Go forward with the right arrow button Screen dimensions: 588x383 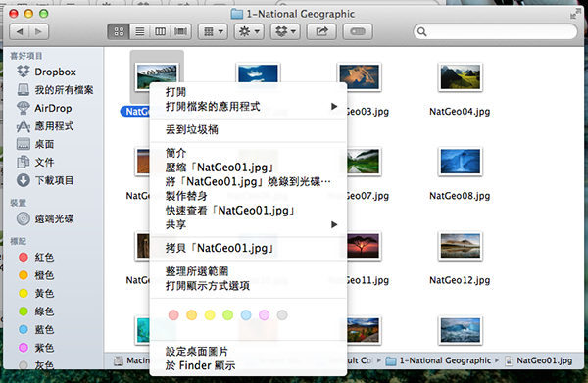[x=38, y=32]
